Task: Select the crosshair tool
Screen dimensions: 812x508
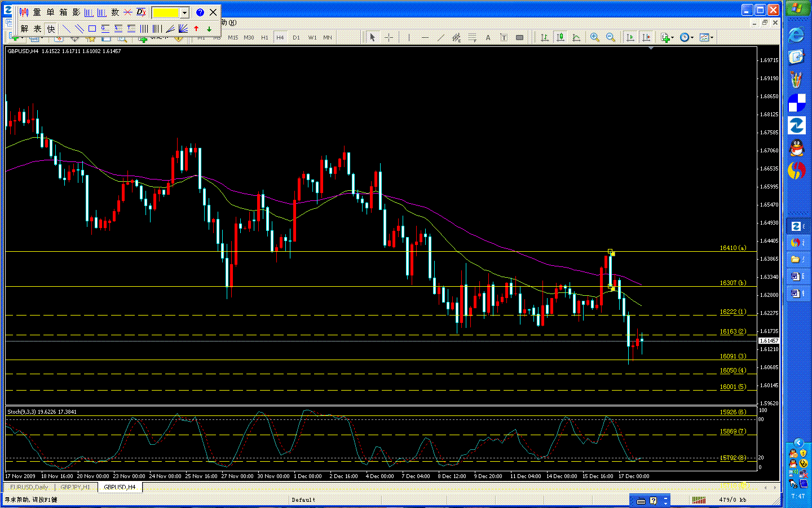Action: [389, 37]
